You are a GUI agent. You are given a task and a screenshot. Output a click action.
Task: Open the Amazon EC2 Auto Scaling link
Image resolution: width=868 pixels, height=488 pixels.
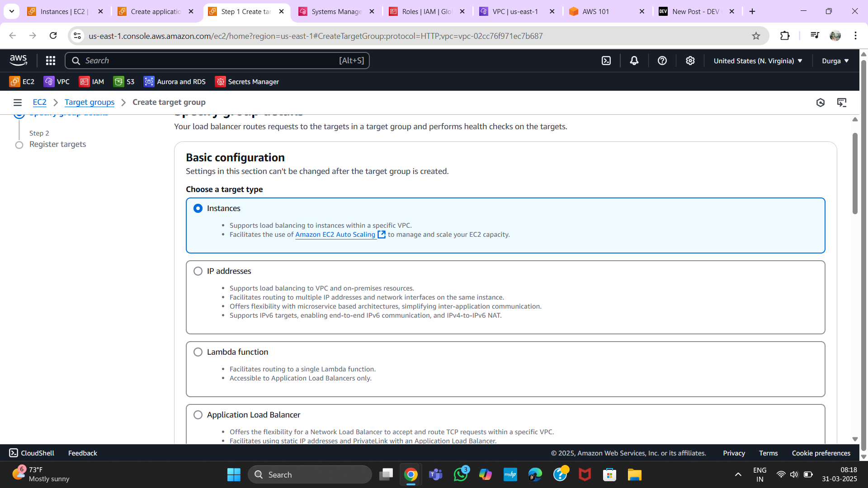(335, 235)
